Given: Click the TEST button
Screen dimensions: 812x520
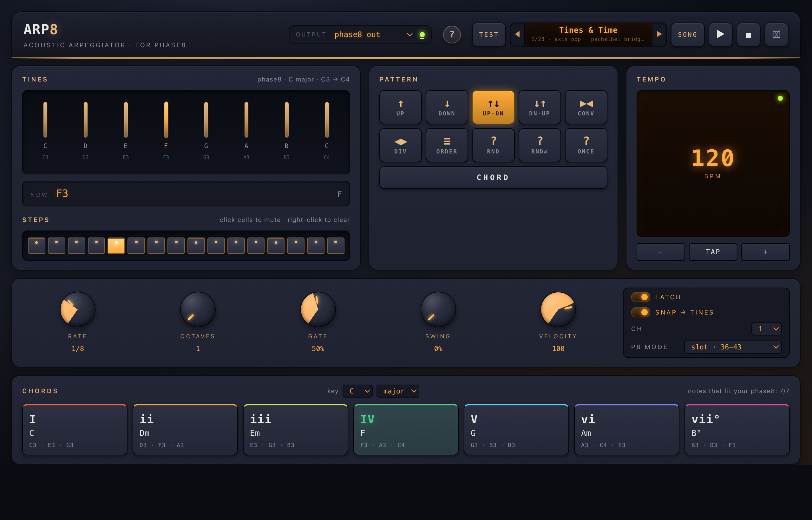Looking at the screenshot, I should pos(489,35).
